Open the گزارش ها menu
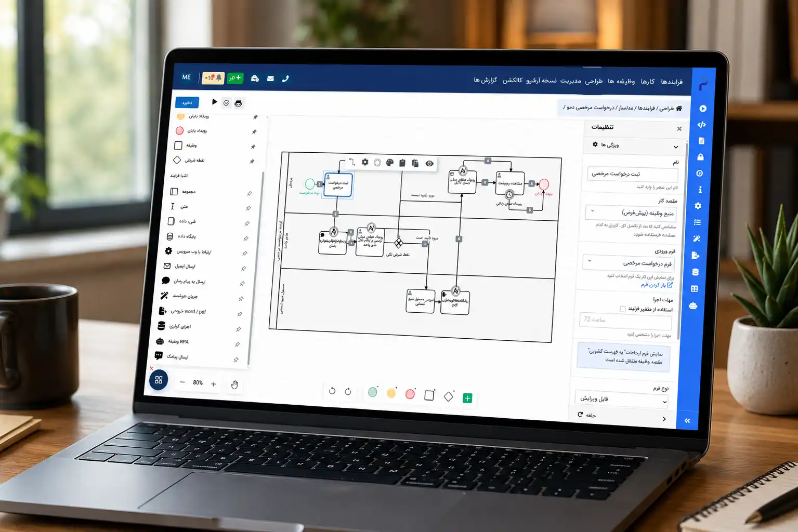 [x=485, y=80]
